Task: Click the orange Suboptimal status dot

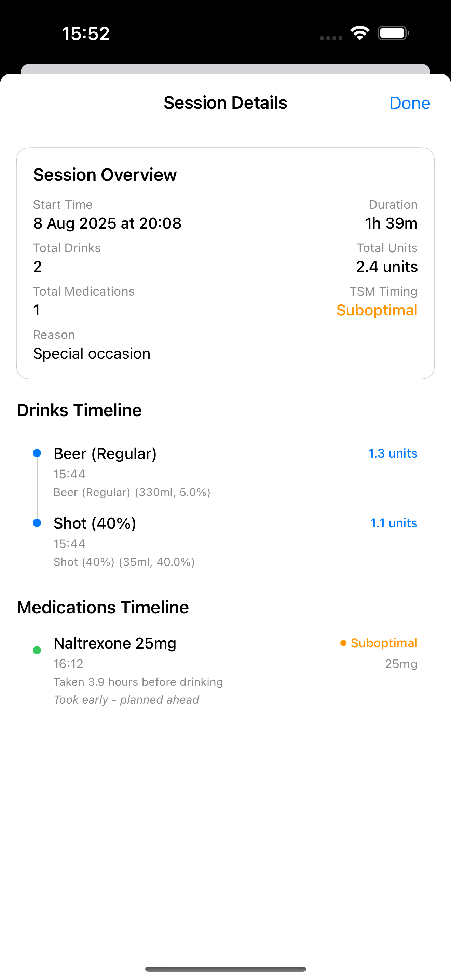Action: pos(343,643)
